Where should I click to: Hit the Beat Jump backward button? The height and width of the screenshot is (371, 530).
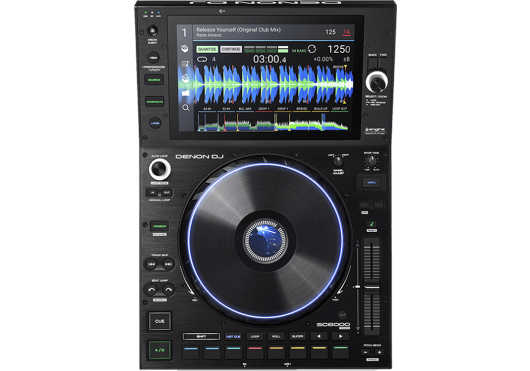(151, 290)
